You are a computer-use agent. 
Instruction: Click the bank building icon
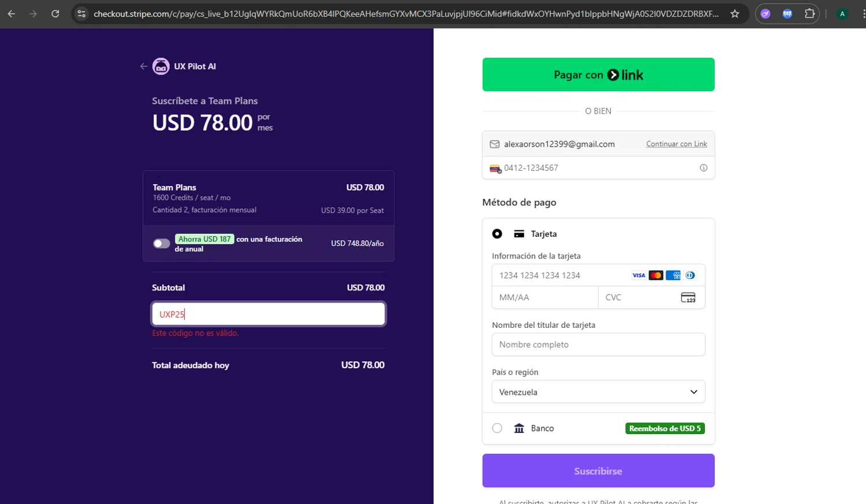tap(519, 428)
